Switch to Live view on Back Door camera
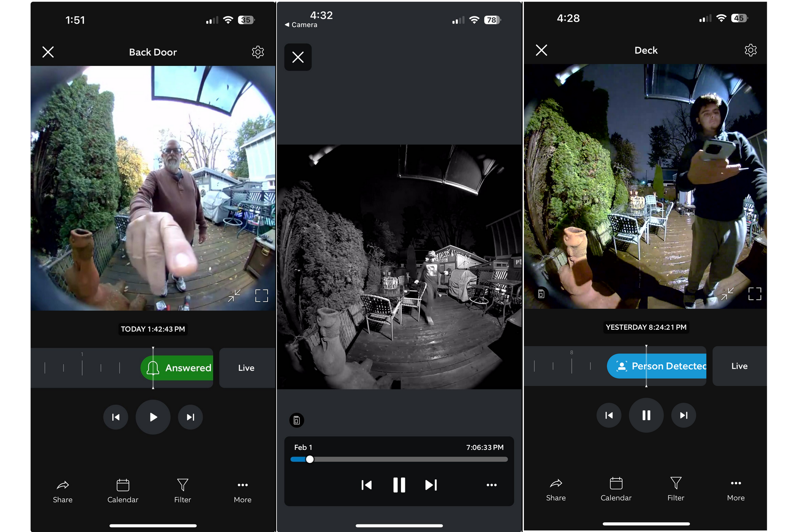 click(247, 368)
